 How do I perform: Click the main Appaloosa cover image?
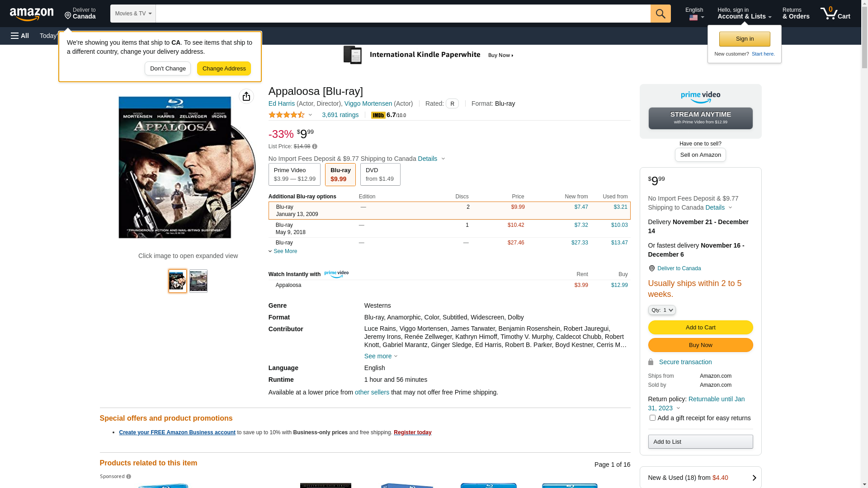click(x=187, y=167)
